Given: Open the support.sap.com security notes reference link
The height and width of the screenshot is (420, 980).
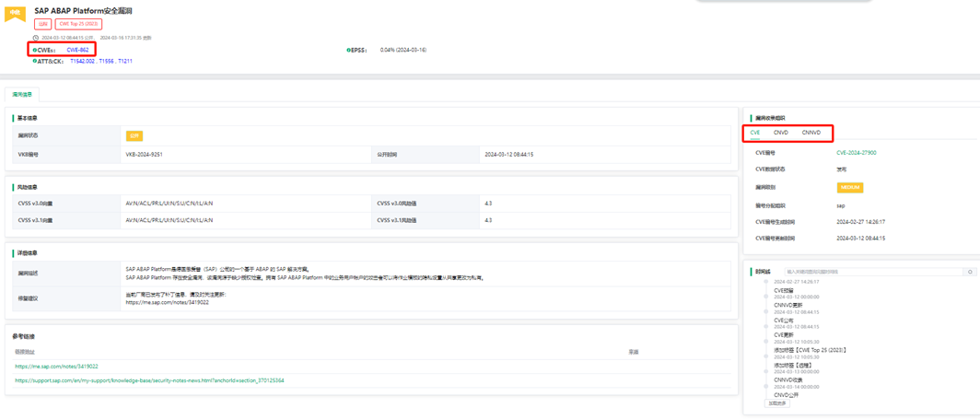Looking at the screenshot, I should coord(149,380).
